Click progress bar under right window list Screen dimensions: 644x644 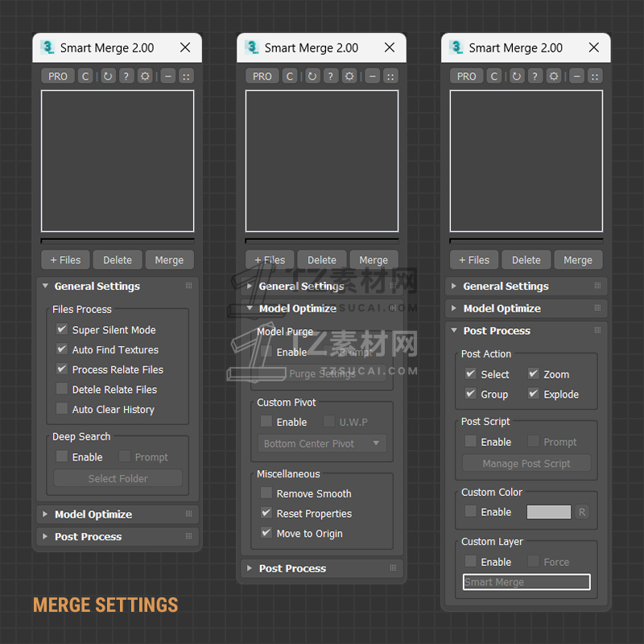[526, 241]
